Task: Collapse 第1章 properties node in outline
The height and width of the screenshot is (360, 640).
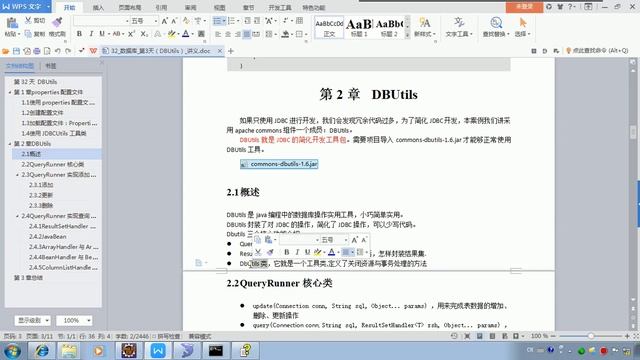Action: pyautogui.click(x=10, y=92)
